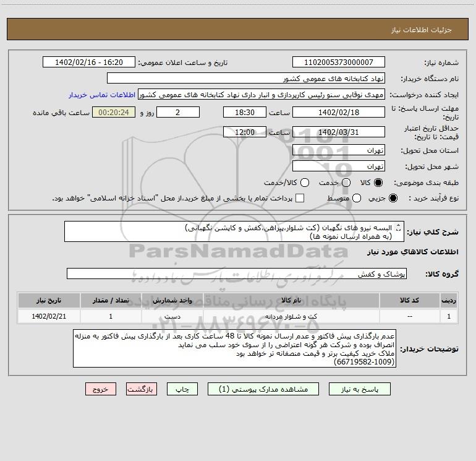Click the days remaining field showing 2

[x=178, y=112]
